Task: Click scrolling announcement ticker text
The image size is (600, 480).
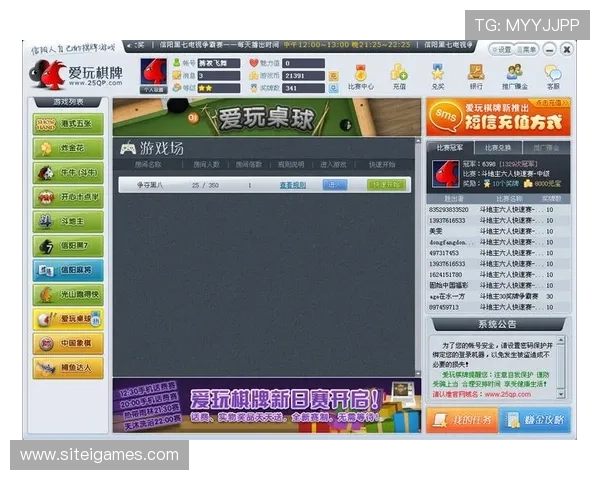Action: click(x=304, y=45)
